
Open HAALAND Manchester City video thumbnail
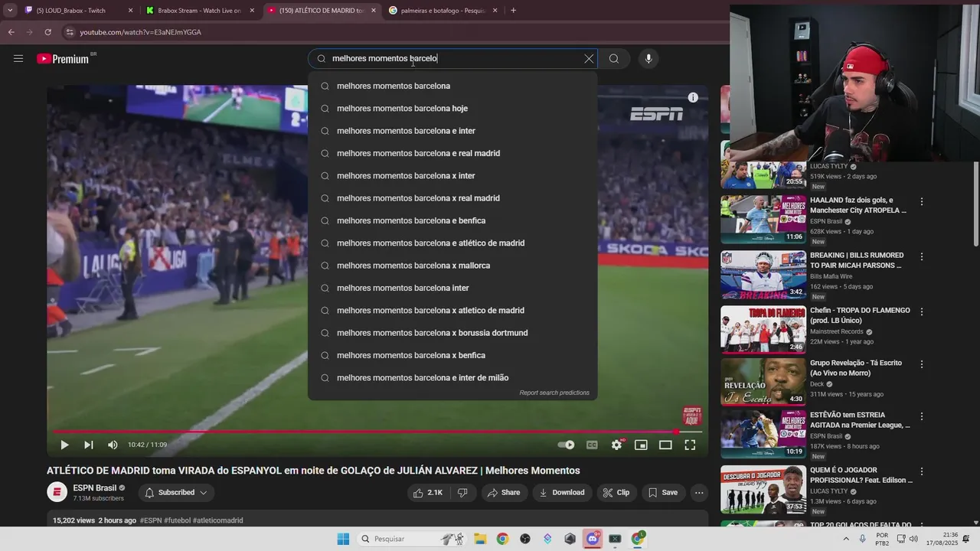[763, 220]
